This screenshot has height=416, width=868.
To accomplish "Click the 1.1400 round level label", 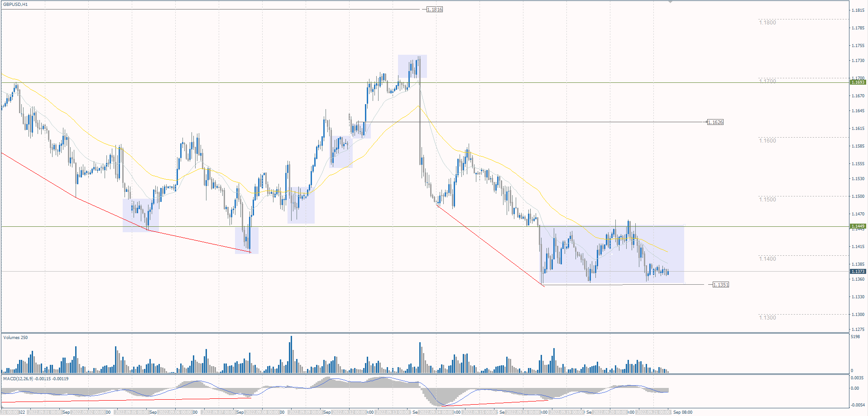I will (767, 259).
